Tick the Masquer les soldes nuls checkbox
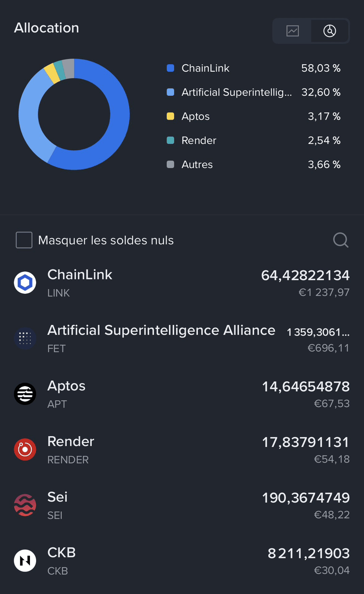 tap(24, 240)
